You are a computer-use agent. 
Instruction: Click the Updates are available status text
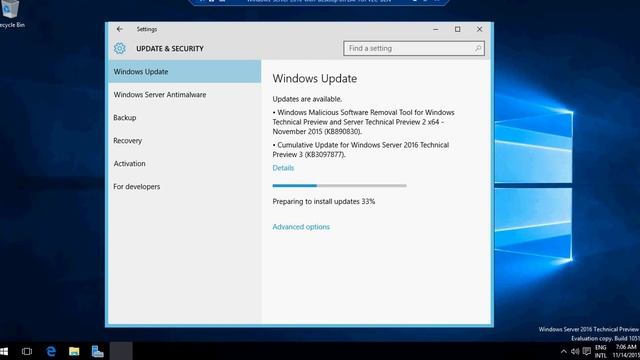pyautogui.click(x=307, y=99)
